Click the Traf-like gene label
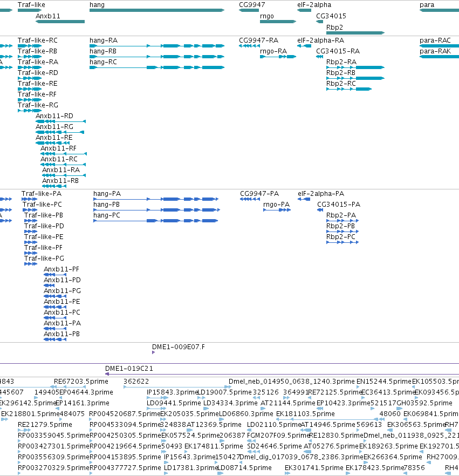This screenshot has width=459, height=476. (31, 5)
